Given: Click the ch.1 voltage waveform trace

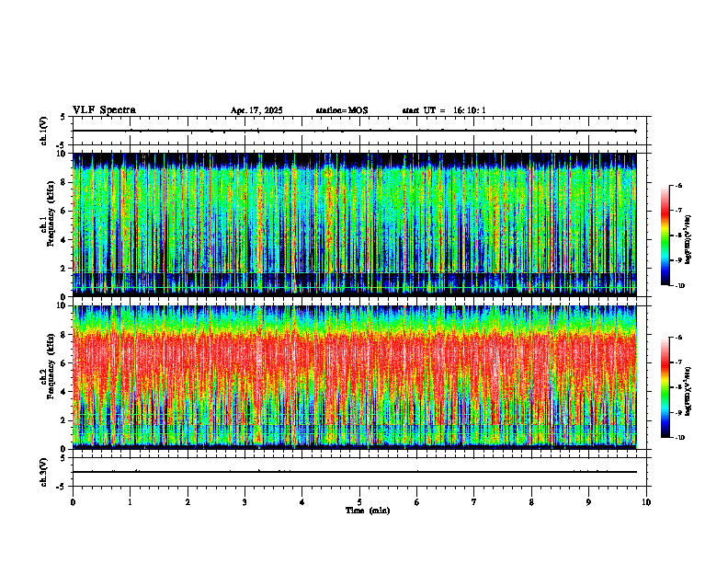Looking at the screenshot, I should click(x=355, y=131).
